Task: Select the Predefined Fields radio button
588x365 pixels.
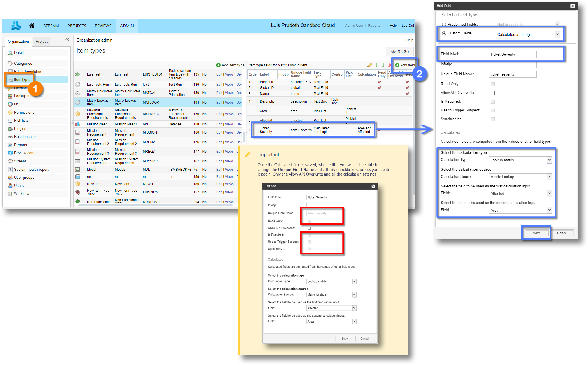Action: (x=444, y=25)
